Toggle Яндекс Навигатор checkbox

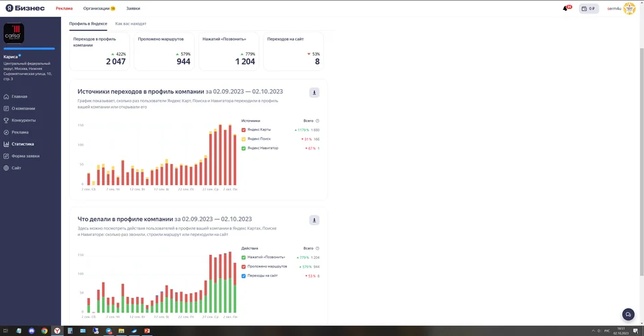[244, 148]
